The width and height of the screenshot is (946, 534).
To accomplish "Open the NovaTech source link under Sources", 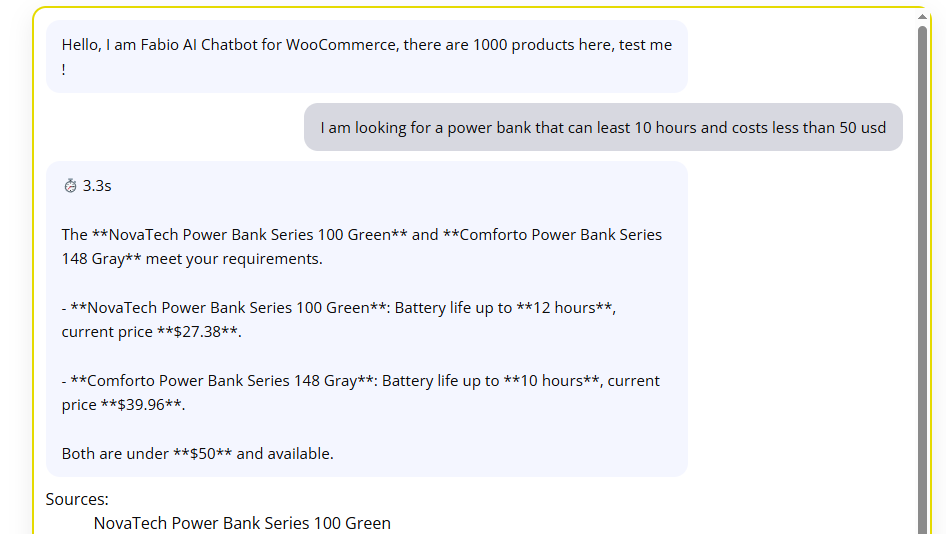I will pyautogui.click(x=242, y=523).
